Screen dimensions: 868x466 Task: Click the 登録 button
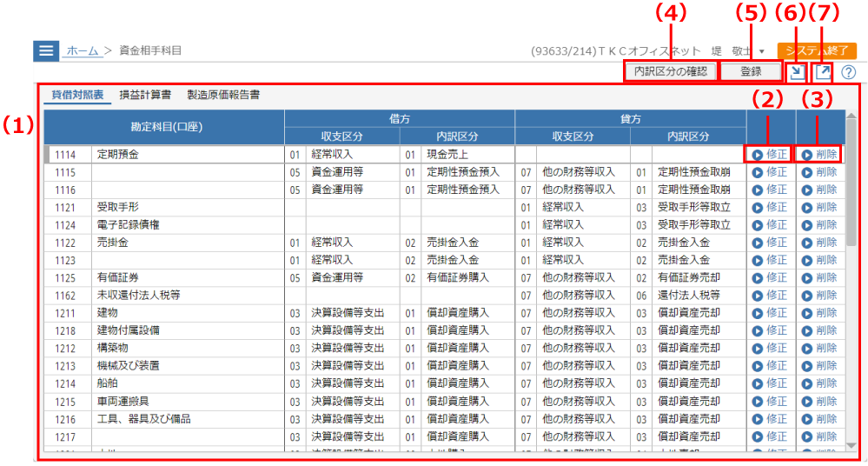[x=752, y=71]
